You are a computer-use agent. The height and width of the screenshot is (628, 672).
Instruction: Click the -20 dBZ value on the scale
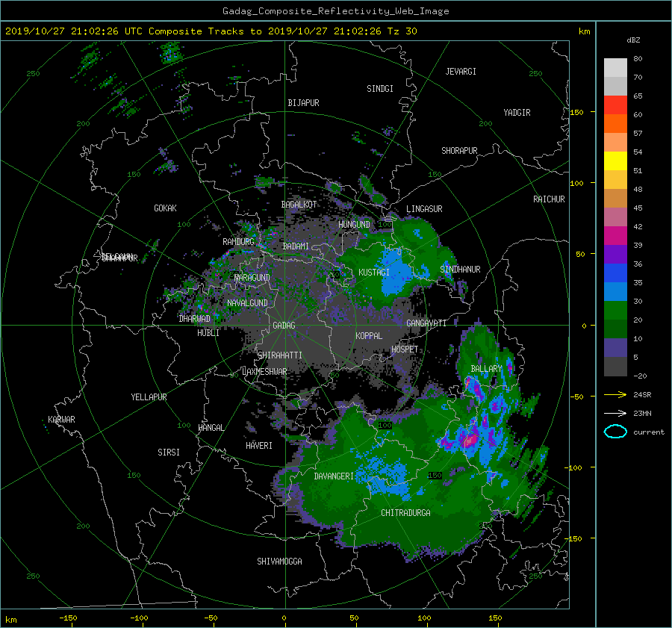[640, 376]
